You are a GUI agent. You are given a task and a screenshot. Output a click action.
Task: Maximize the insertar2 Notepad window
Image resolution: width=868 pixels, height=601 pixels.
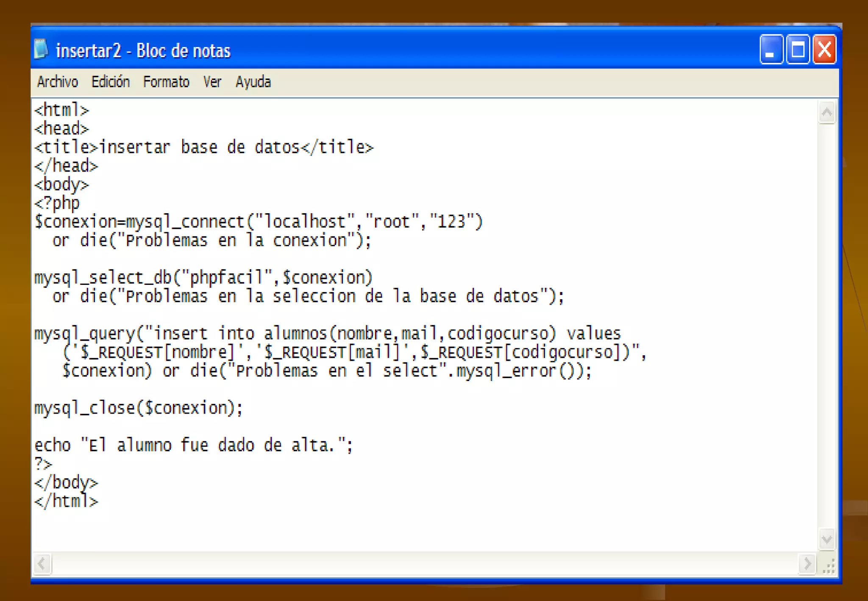click(x=798, y=50)
